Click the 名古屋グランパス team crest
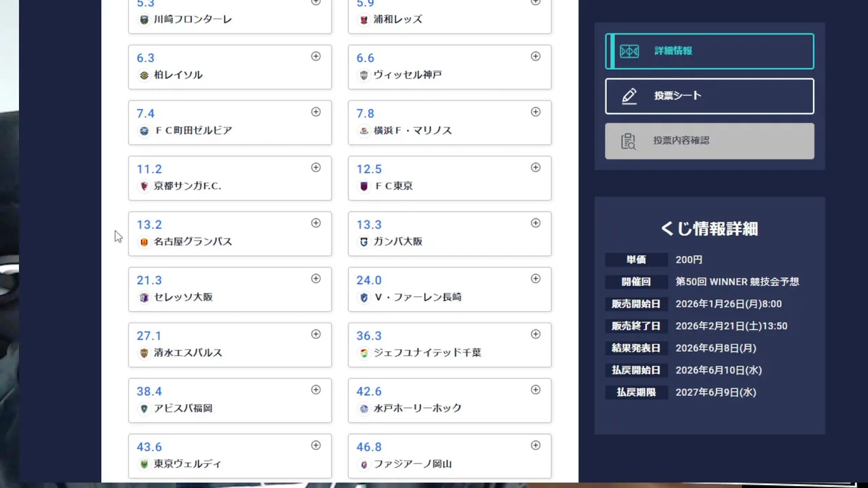This screenshot has height=488, width=868. click(x=144, y=242)
